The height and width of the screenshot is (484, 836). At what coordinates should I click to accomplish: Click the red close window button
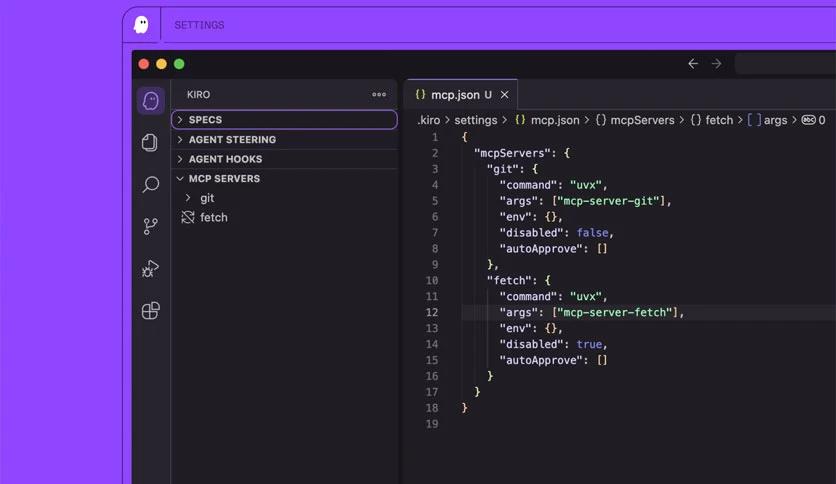coord(143,64)
